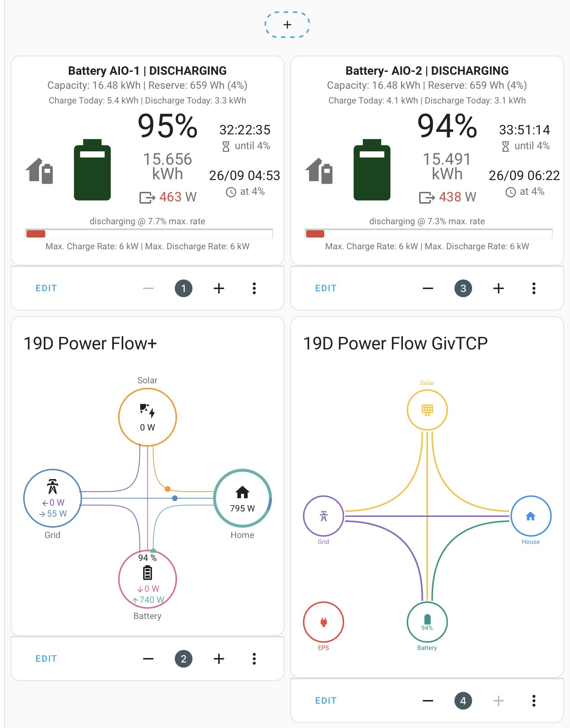570x728 pixels.
Task: Click the dashed add card plus button
Action: click(x=287, y=25)
